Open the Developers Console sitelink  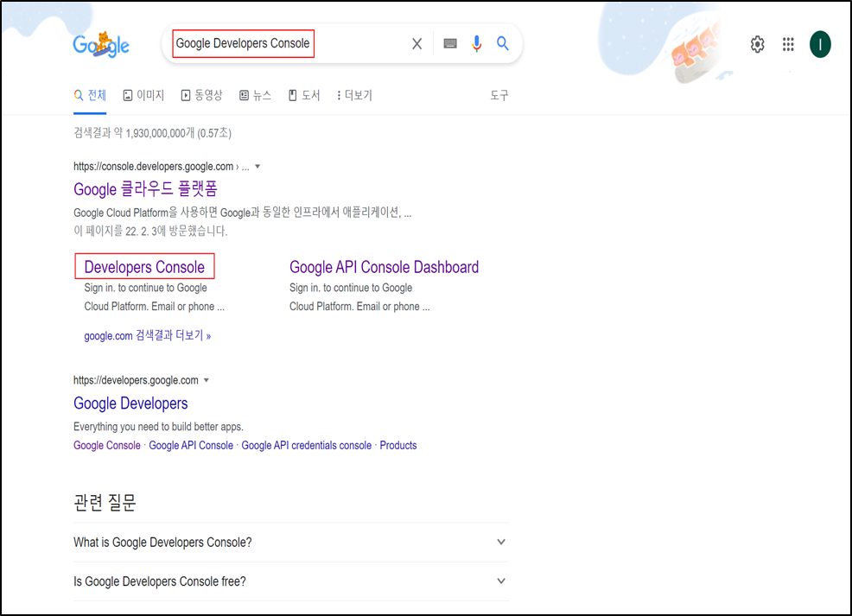(x=144, y=267)
